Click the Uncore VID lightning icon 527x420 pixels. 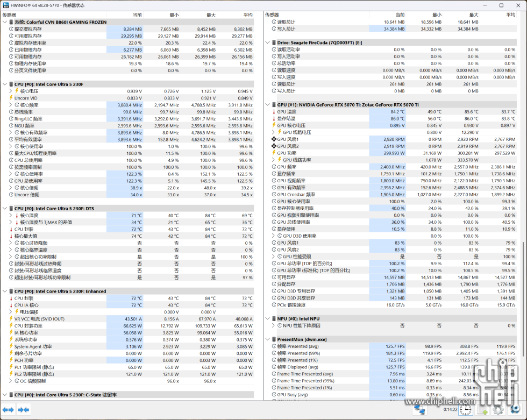(x=10, y=98)
